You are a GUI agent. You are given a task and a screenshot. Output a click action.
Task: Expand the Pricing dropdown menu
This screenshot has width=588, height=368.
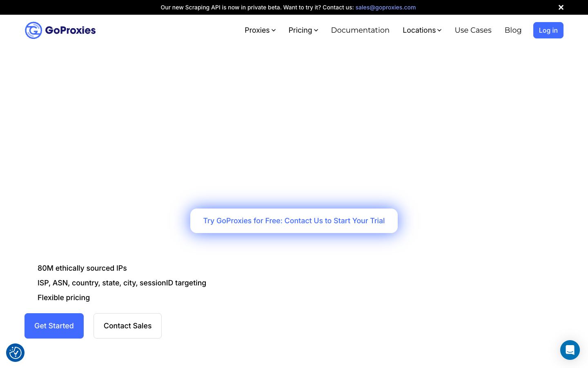tap(303, 30)
